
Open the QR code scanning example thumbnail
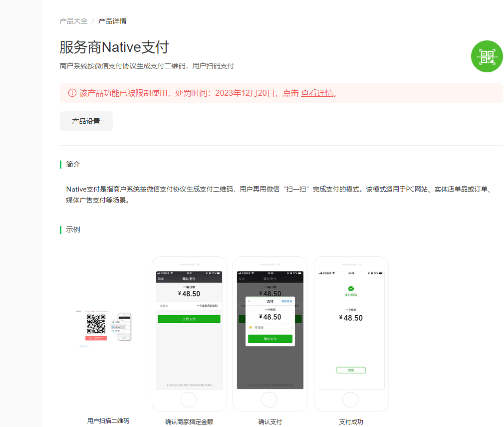pos(104,328)
